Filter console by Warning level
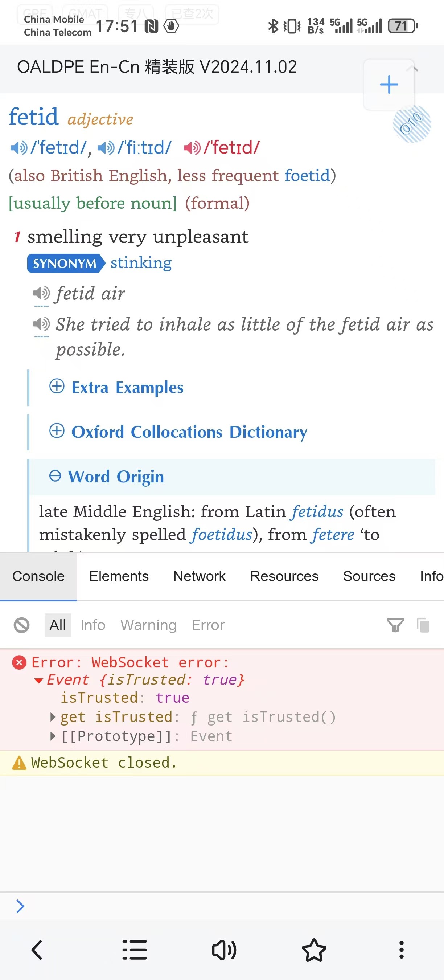Screen dimensions: 444x980 click(x=149, y=625)
